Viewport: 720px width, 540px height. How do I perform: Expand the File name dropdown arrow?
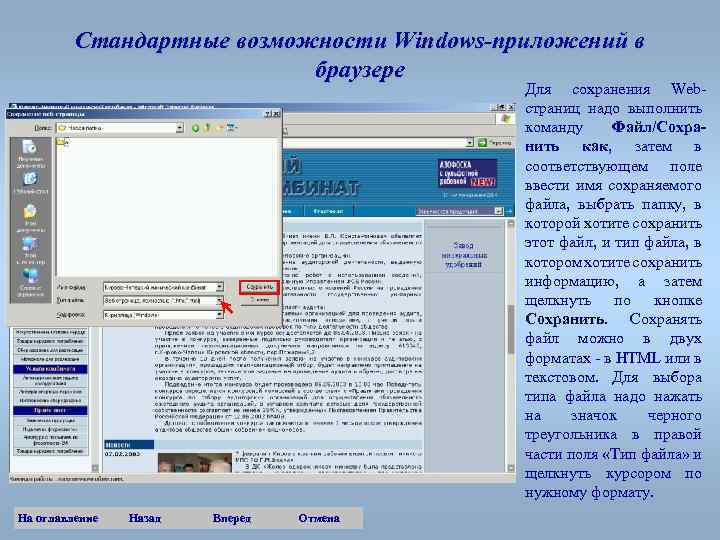pos(219,287)
